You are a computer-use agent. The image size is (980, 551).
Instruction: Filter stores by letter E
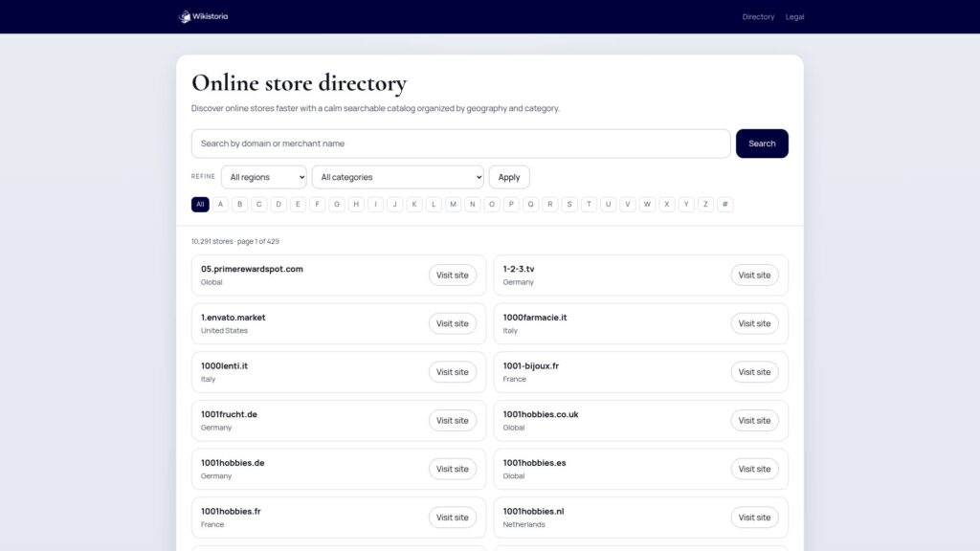(298, 205)
